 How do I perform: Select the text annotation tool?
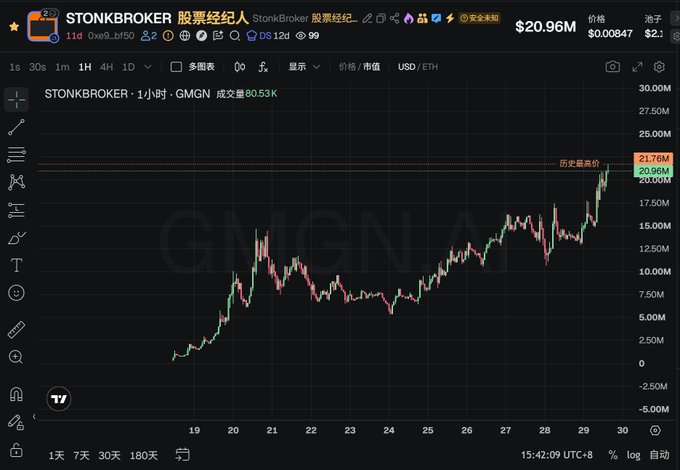16,265
